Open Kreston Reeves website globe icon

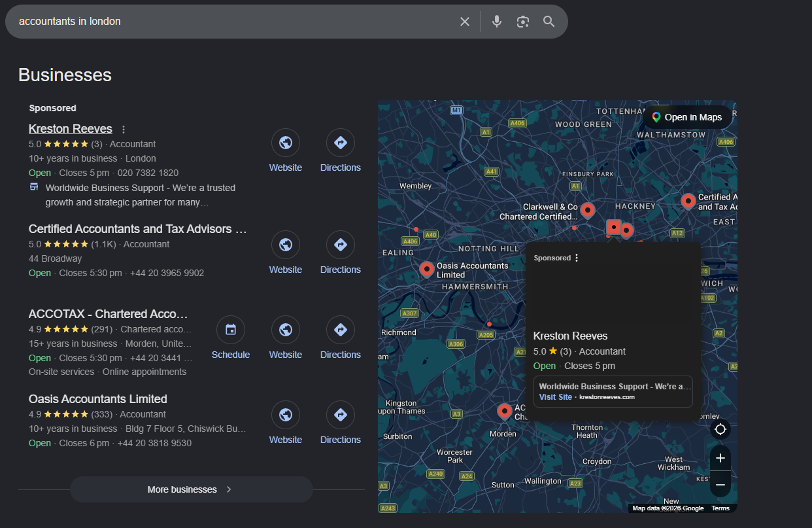pyautogui.click(x=286, y=143)
